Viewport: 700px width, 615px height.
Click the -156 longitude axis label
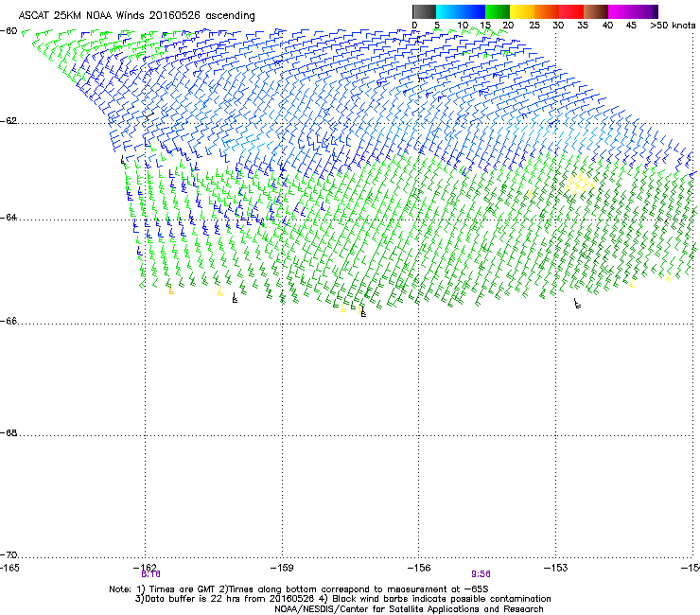click(419, 568)
